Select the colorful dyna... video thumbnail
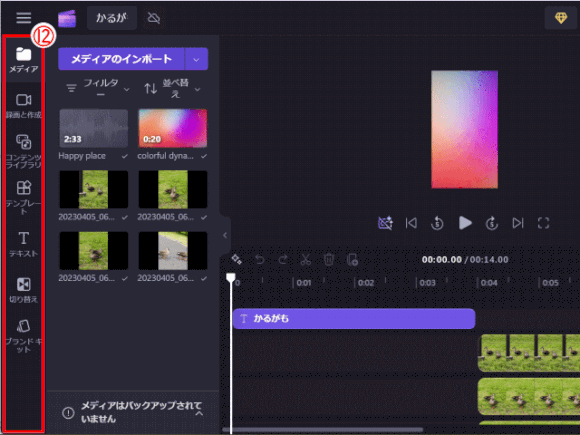 tap(173, 128)
